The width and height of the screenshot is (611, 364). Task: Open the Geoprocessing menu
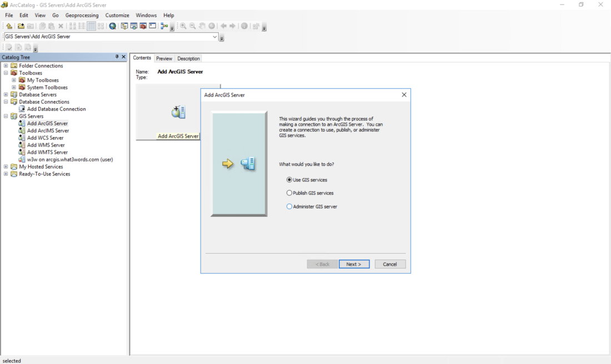(x=82, y=15)
